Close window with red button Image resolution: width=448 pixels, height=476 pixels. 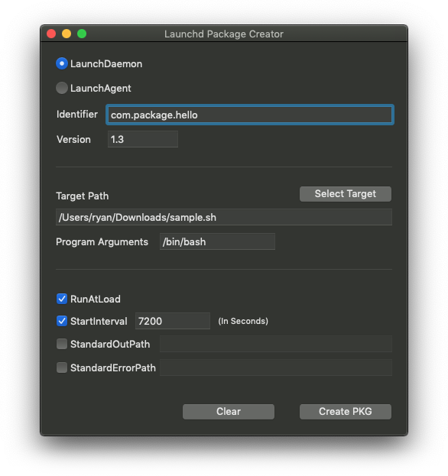click(51, 34)
